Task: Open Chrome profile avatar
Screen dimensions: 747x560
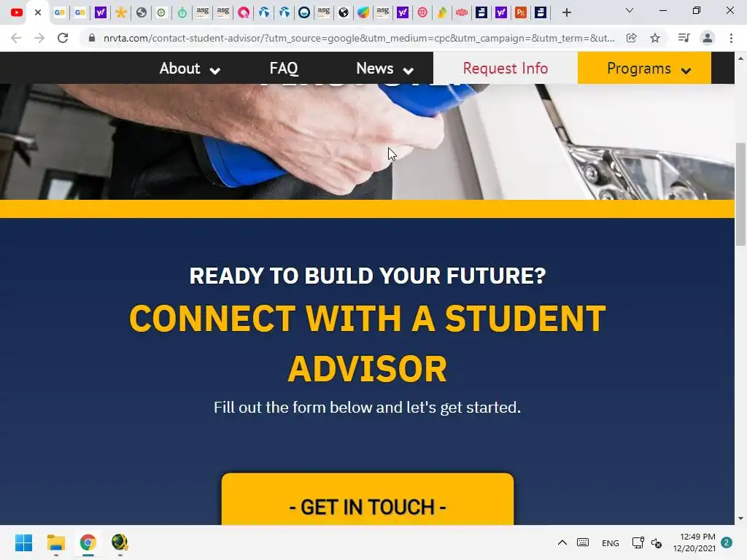Action: tap(708, 38)
